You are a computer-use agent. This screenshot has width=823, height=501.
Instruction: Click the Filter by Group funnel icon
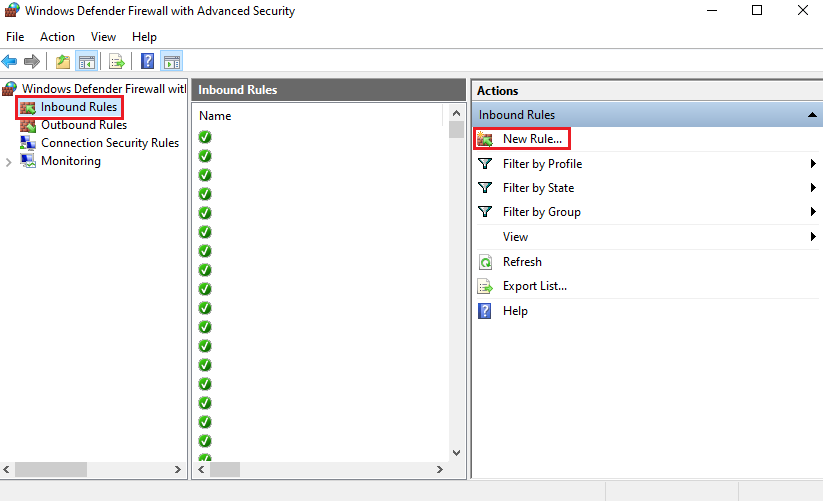point(485,212)
